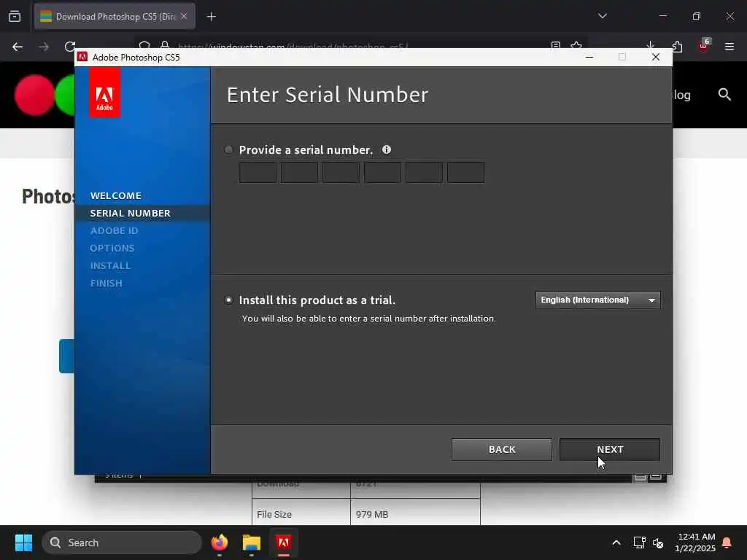Focus the fourth serial number field

coord(382,172)
